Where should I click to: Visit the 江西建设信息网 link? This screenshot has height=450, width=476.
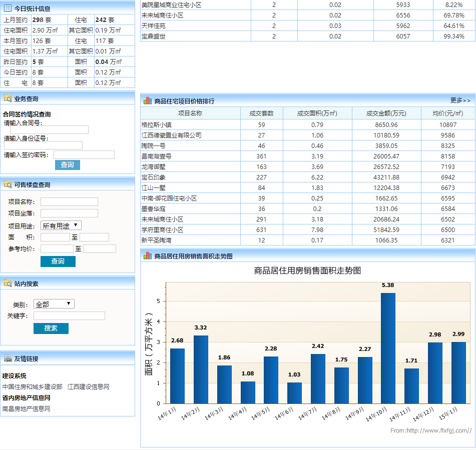click(x=88, y=386)
